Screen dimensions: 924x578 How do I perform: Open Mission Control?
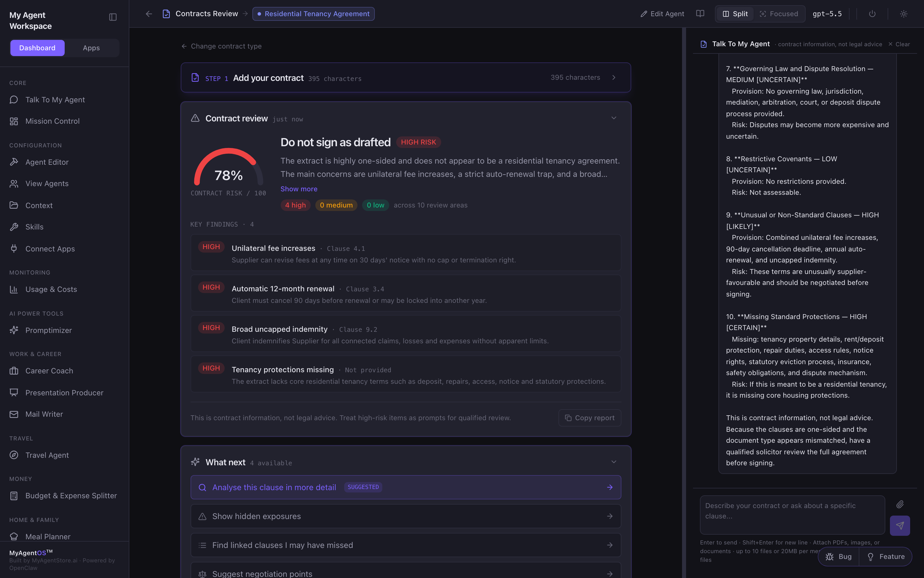point(64,121)
